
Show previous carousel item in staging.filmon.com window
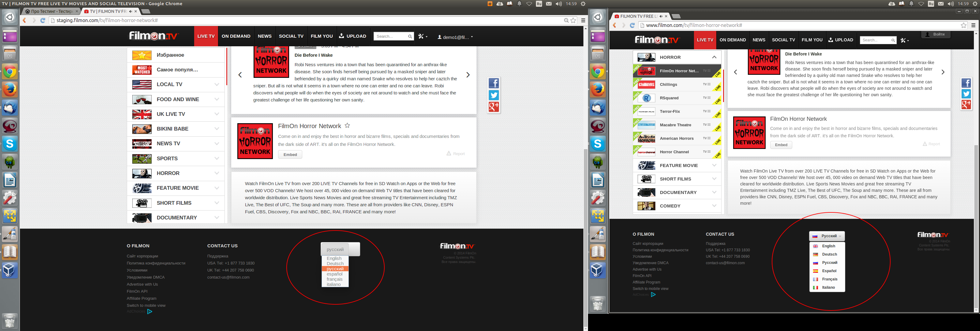click(x=240, y=75)
